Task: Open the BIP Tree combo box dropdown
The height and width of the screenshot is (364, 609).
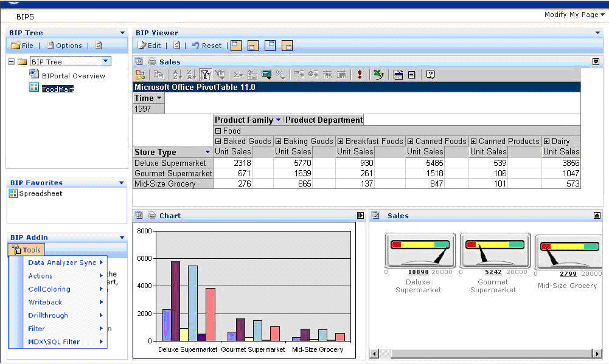Action: (106, 61)
